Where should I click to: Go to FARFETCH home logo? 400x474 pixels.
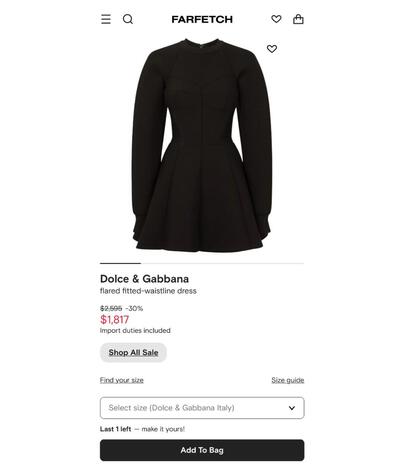click(x=202, y=20)
